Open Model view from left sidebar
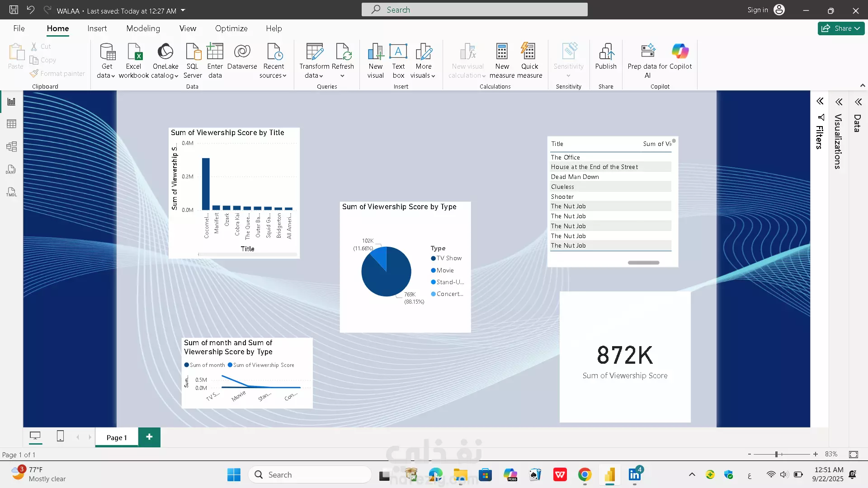This screenshot has width=868, height=488. pyautogui.click(x=11, y=146)
